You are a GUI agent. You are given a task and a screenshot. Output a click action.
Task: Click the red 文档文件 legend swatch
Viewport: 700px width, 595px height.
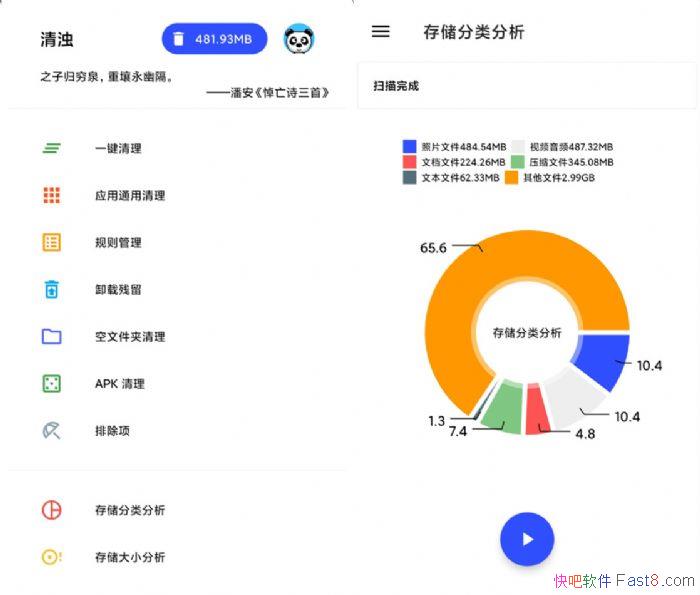410,162
